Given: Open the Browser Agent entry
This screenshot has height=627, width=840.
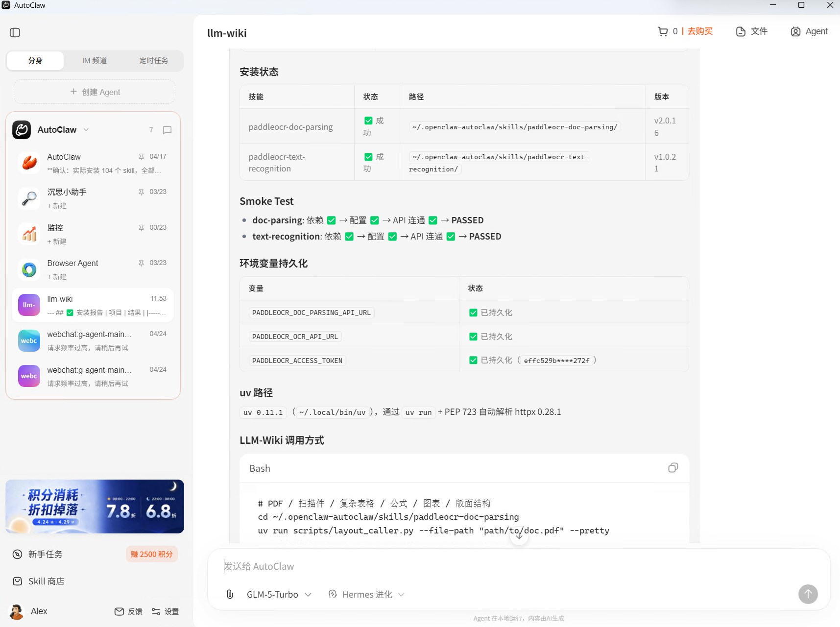Looking at the screenshot, I should coord(93,269).
